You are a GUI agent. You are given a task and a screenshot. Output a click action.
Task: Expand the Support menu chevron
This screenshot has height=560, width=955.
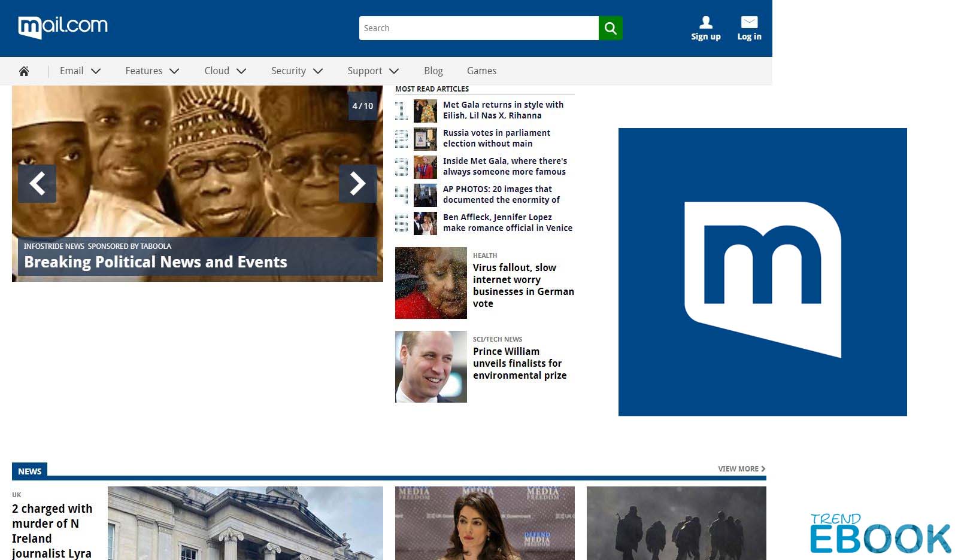pos(394,71)
